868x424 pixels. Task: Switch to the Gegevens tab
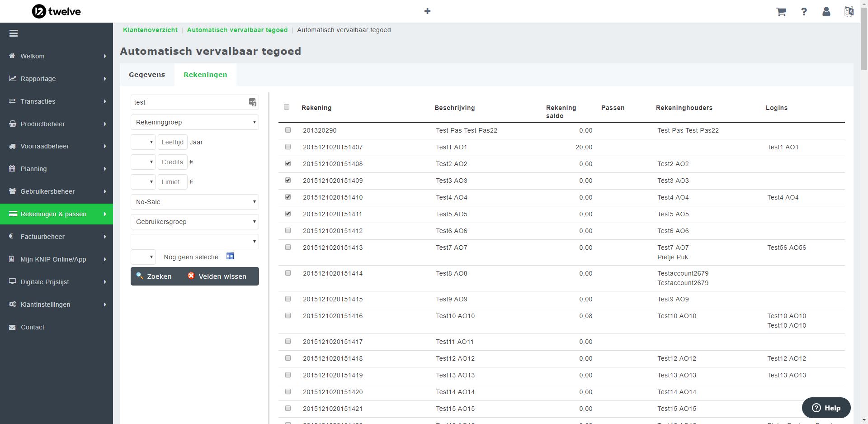(147, 75)
